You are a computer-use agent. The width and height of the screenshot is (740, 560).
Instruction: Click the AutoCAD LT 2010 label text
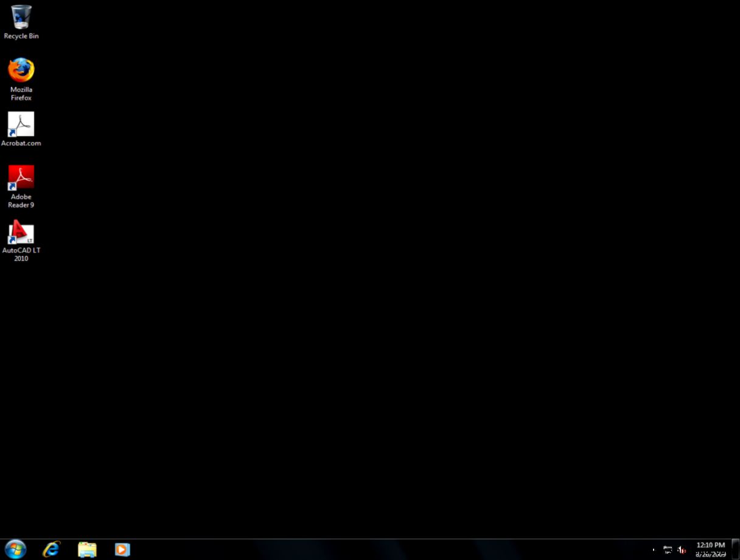click(x=21, y=254)
